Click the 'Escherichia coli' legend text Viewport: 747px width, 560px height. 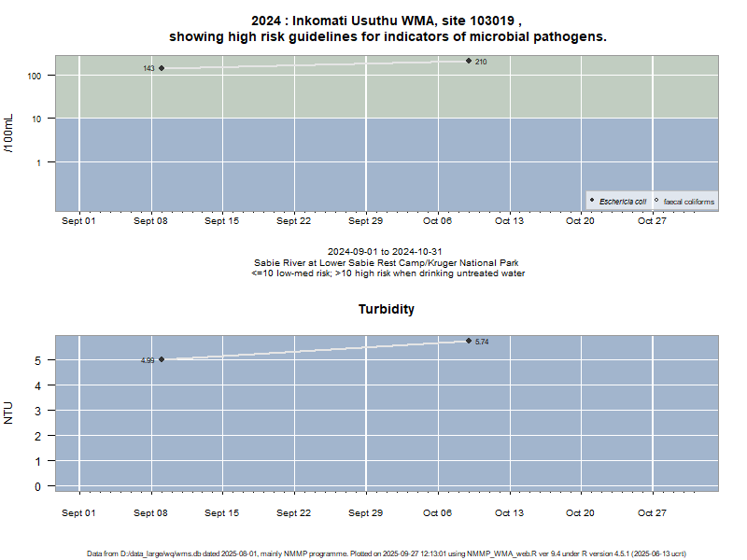pos(623,202)
